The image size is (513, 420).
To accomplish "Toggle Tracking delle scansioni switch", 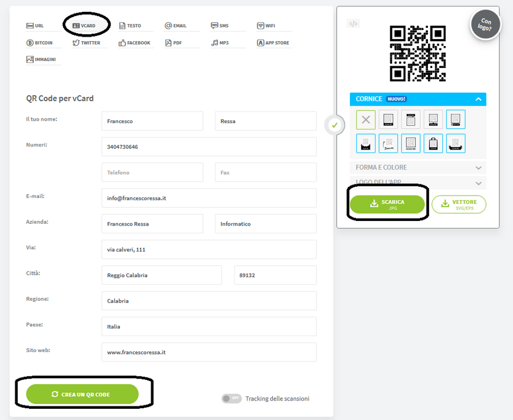I will point(231,398).
